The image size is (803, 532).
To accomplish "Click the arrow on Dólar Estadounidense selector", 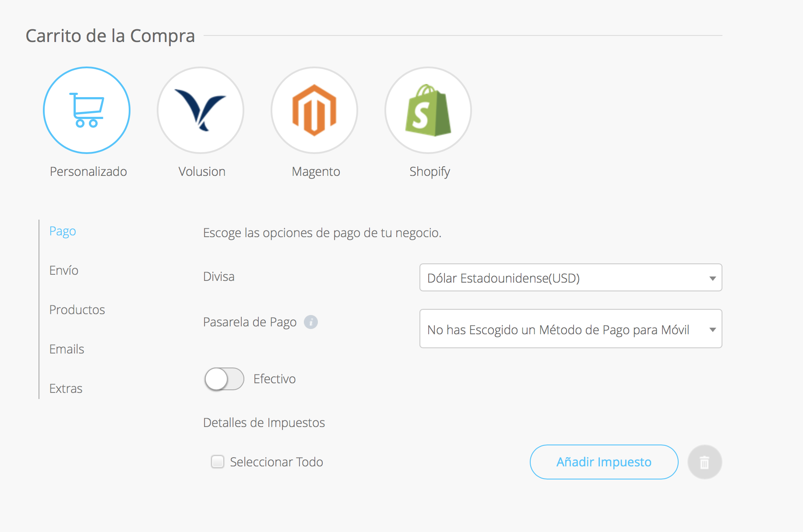I will pyautogui.click(x=712, y=278).
